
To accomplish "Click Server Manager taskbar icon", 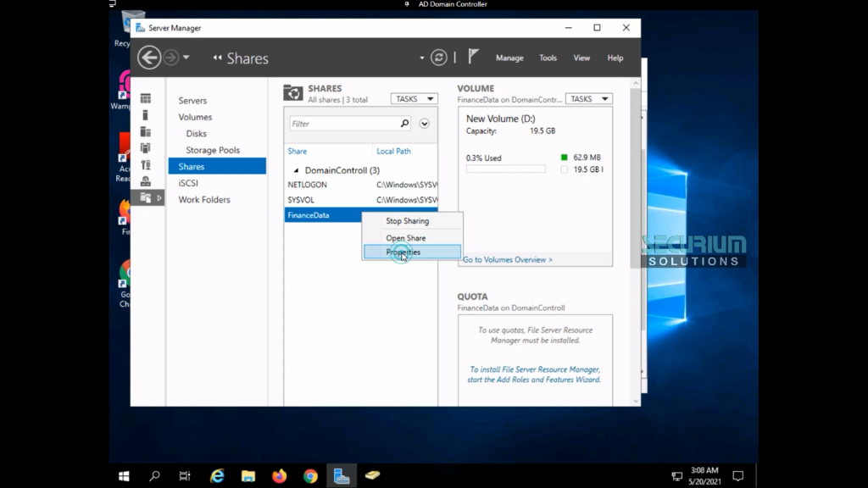I will (342, 476).
